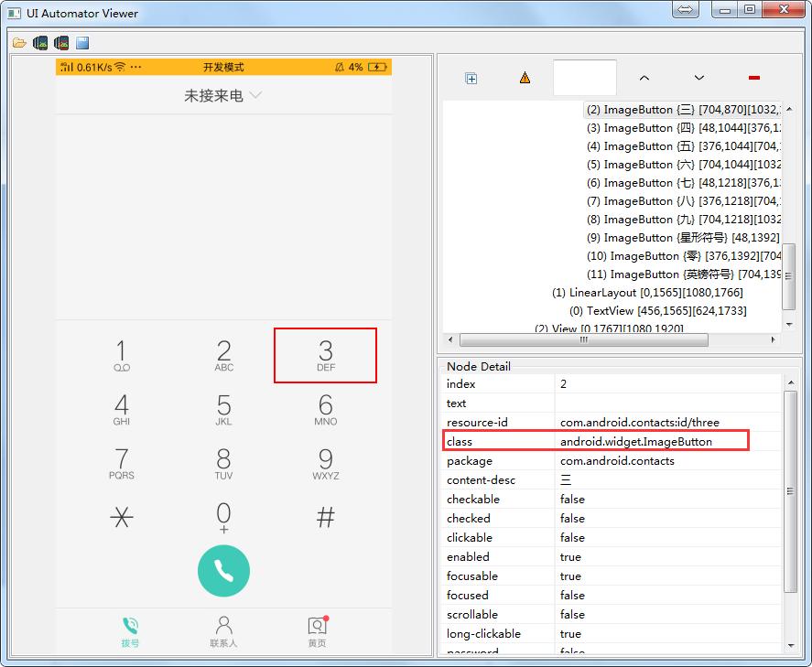Screen dimensions: 812x667
Task: Click the red minus clear search icon
Action: (753, 78)
